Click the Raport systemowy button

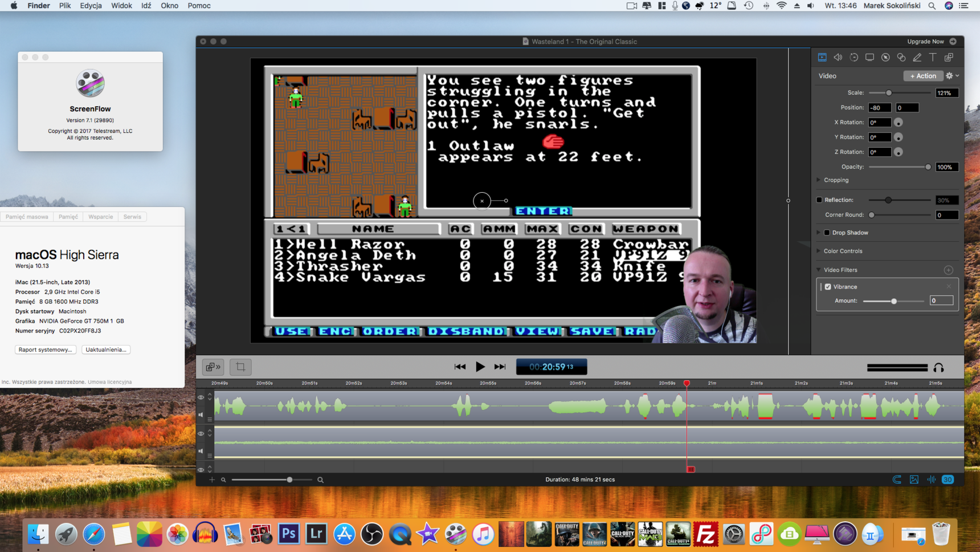tap(45, 350)
